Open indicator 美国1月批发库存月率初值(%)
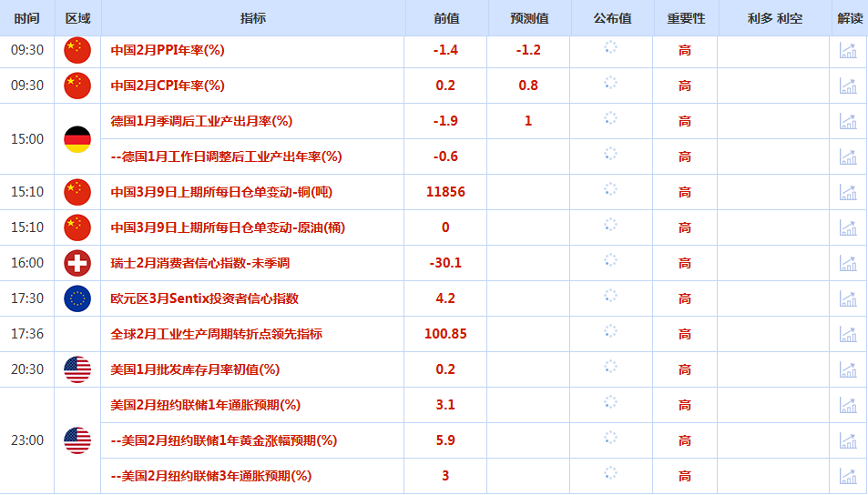Viewport: 868px width, 495px height. pyautogui.click(x=195, y=369)
